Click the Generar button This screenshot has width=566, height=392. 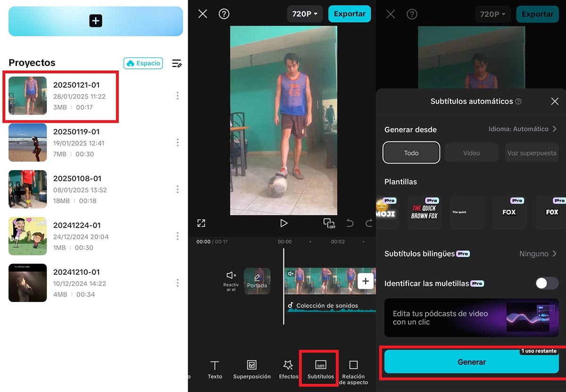pos(472,362)
